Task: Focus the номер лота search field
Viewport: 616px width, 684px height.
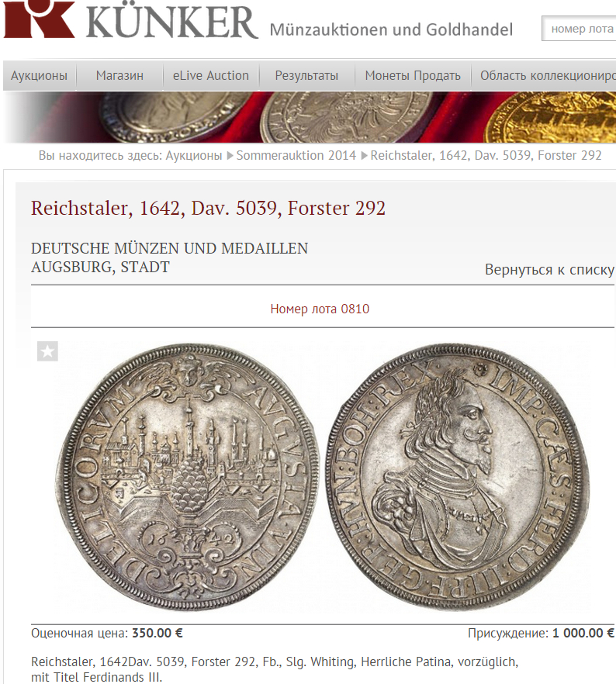Action: tap(579, 29)
